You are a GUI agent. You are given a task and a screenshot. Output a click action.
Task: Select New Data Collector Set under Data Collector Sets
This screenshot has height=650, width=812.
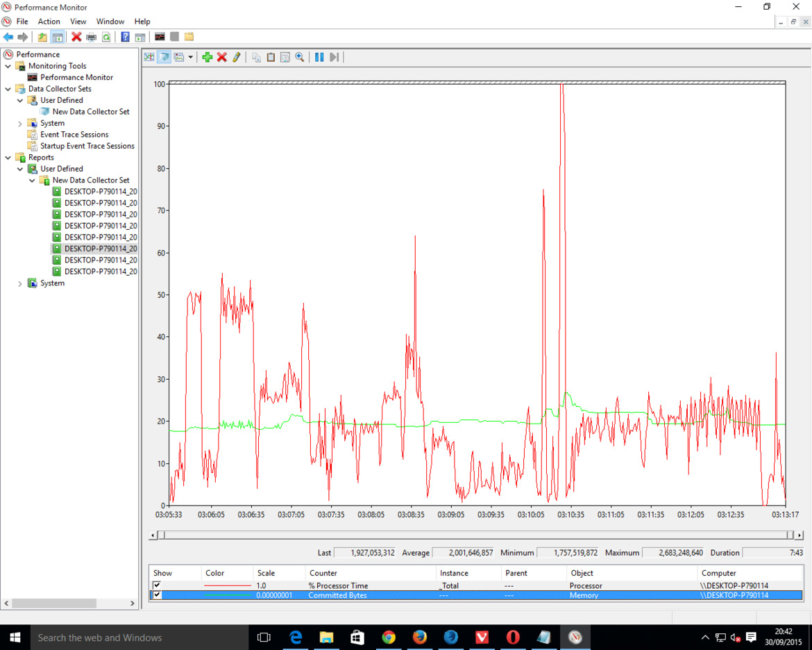point(91,111)
